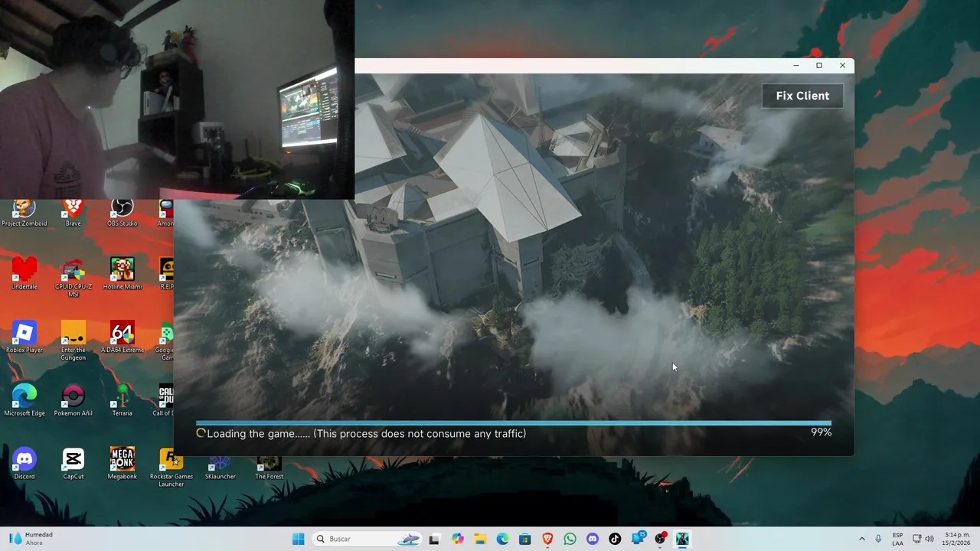Click the active game launcher taskbar icon
This screenshot has height=551, width=980.
(682, 539)
